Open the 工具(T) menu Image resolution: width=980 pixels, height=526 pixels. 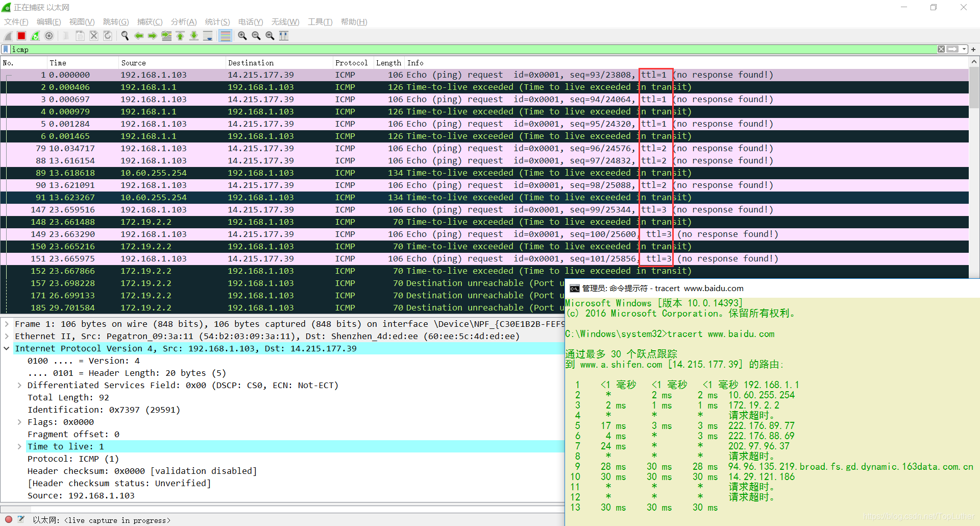point(320,22)
